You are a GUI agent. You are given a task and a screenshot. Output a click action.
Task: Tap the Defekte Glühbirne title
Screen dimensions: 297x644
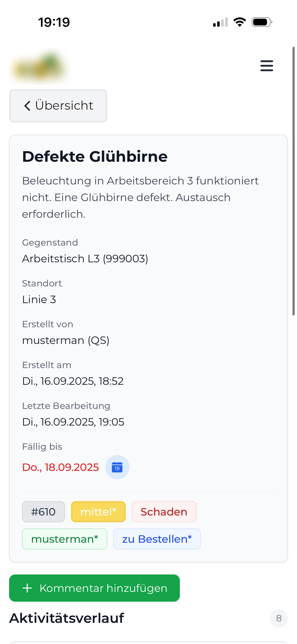(95, 156)
